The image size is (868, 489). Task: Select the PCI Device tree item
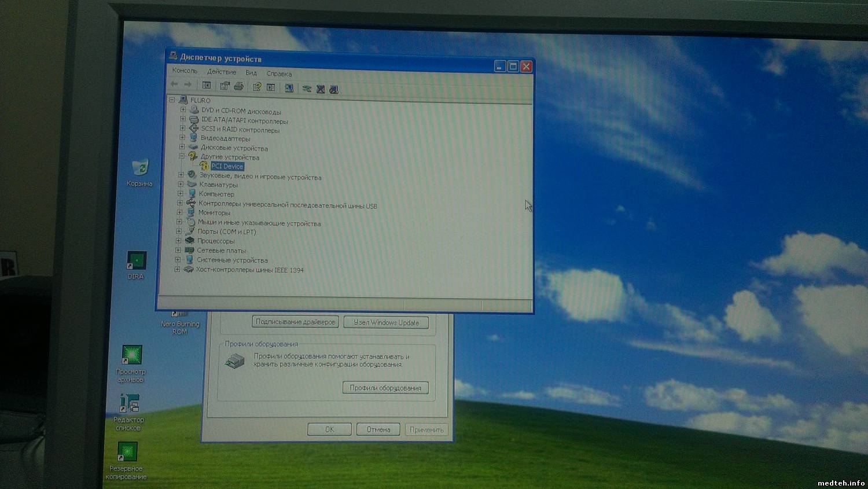pyautogui.click(x=227, y=166)
